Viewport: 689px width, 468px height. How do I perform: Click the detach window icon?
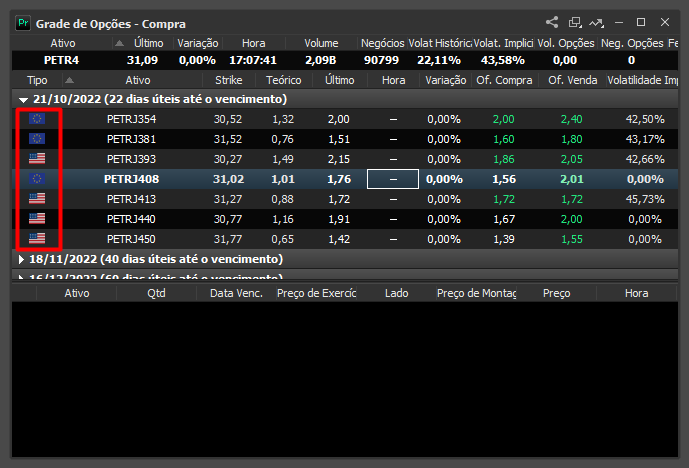coord(575,22)
